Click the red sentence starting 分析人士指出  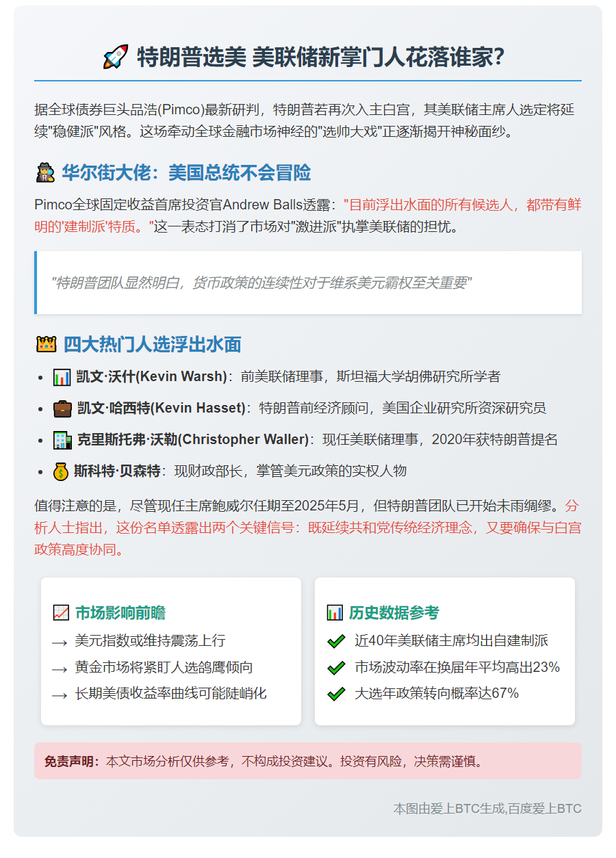click(308, 528)
